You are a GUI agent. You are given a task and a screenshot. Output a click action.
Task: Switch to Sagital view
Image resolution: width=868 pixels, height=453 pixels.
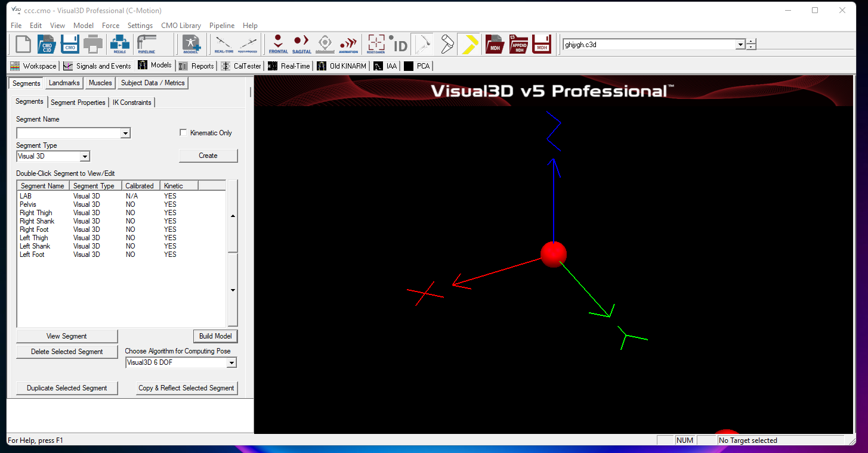pos(301,44)
